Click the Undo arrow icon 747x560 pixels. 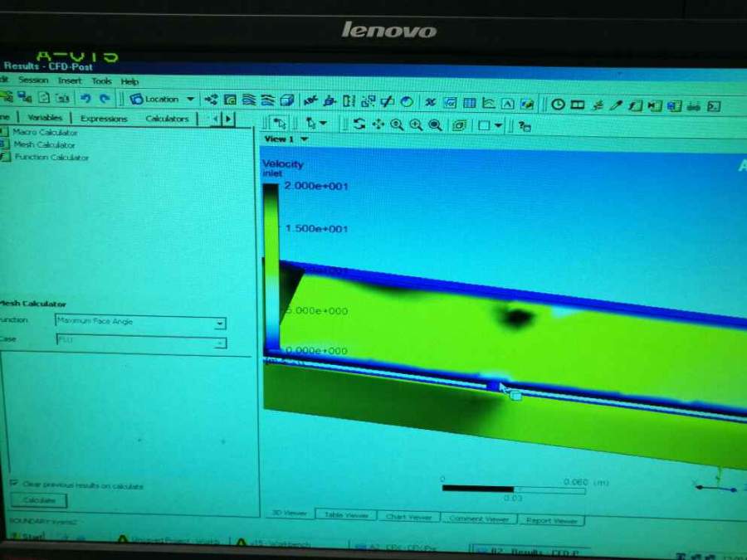[85, 99]
